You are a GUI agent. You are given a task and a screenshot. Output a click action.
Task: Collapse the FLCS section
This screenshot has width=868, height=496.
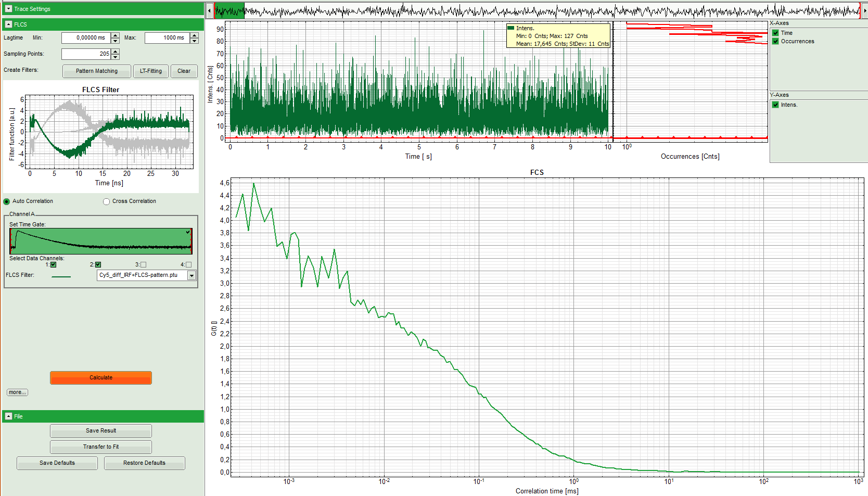click(8, 24)
